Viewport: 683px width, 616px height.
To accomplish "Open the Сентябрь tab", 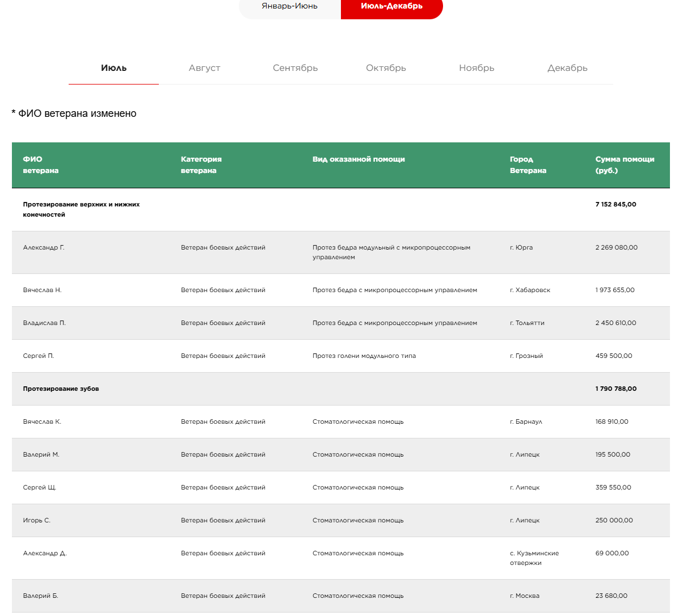I will (295, 68).
